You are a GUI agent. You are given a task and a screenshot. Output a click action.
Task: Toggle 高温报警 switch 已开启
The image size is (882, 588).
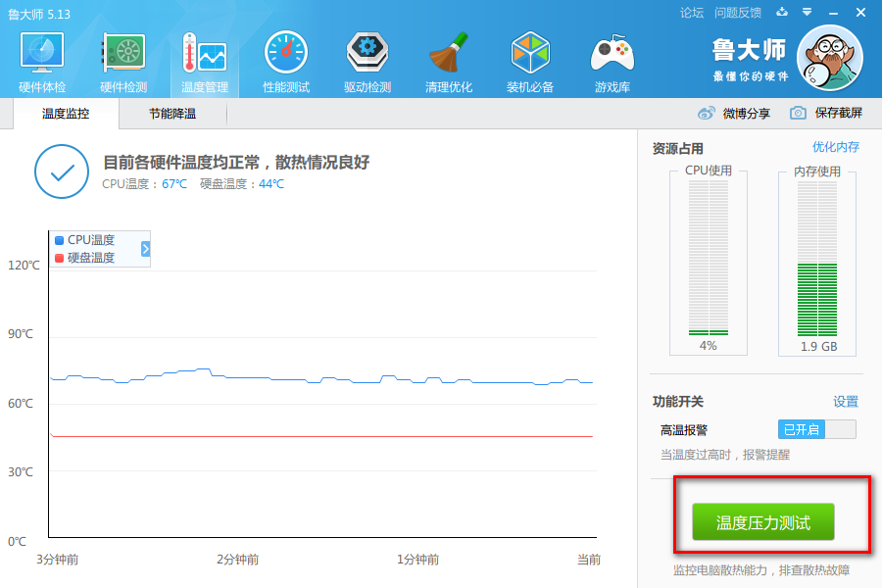pos(816,429)
